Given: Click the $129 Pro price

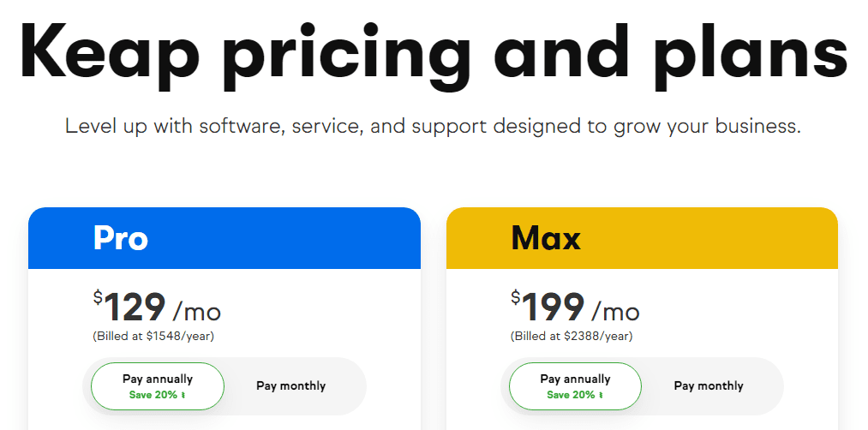Looking at the screenshot, I should (130, 308).
